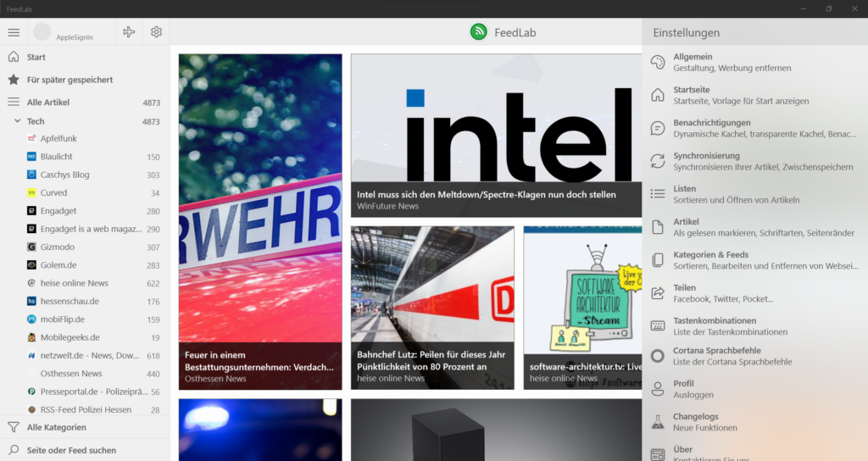Click Caschys Blog count 303
The height and width of the screenshot is (461, 868).
(153, 175)
